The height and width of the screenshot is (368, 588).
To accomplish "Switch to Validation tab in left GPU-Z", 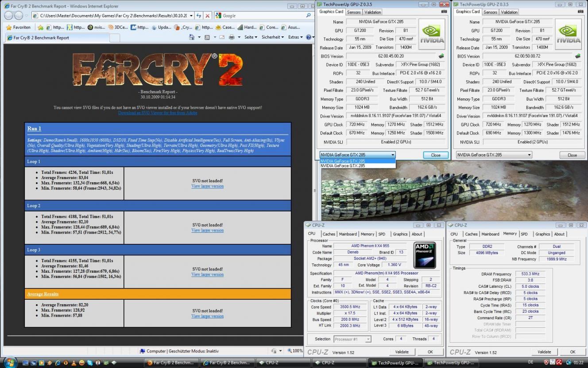I will 373,12.
